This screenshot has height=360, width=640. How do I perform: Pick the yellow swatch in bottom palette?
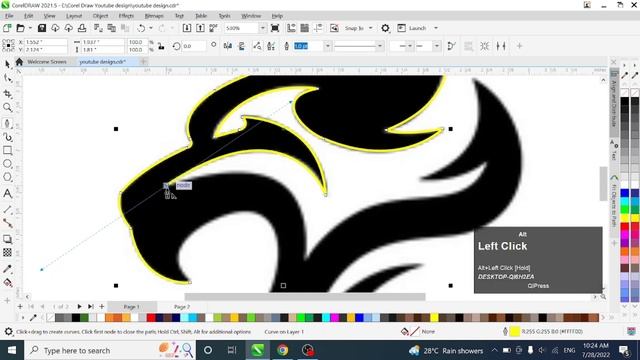point(434,318)
